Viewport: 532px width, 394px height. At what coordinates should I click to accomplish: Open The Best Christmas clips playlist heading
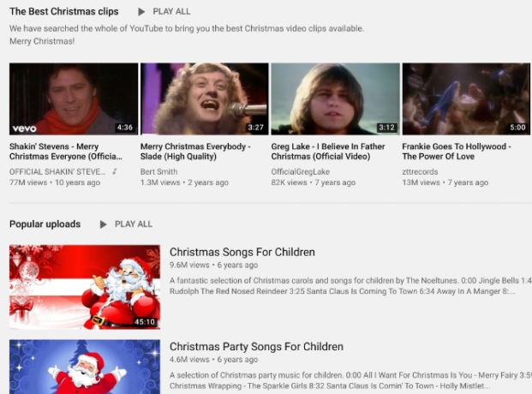pyautogui.click(x=64, y=11)
